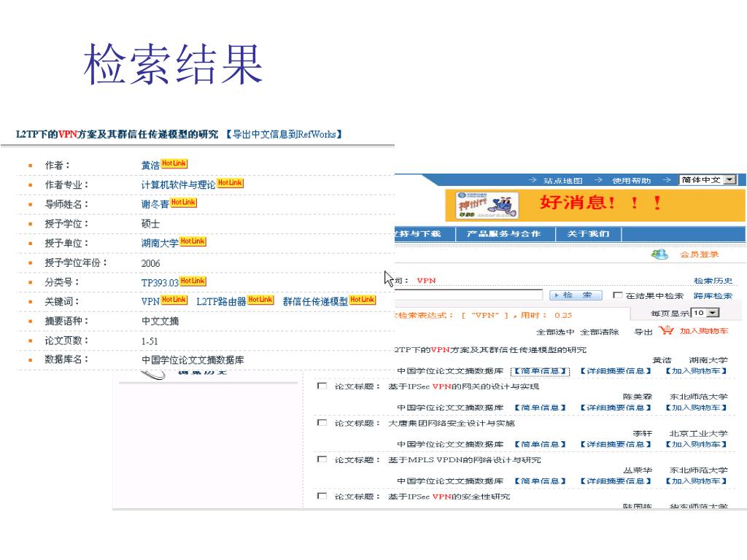Click the keyword 群信任传递模型 link
Screen dimensions: 747x560
click(315, 301)
